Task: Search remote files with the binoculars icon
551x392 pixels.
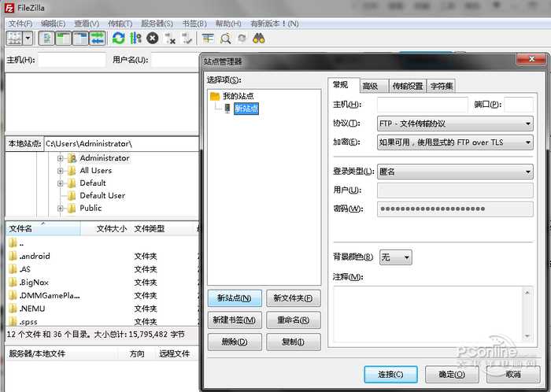Action: [259, 38]
